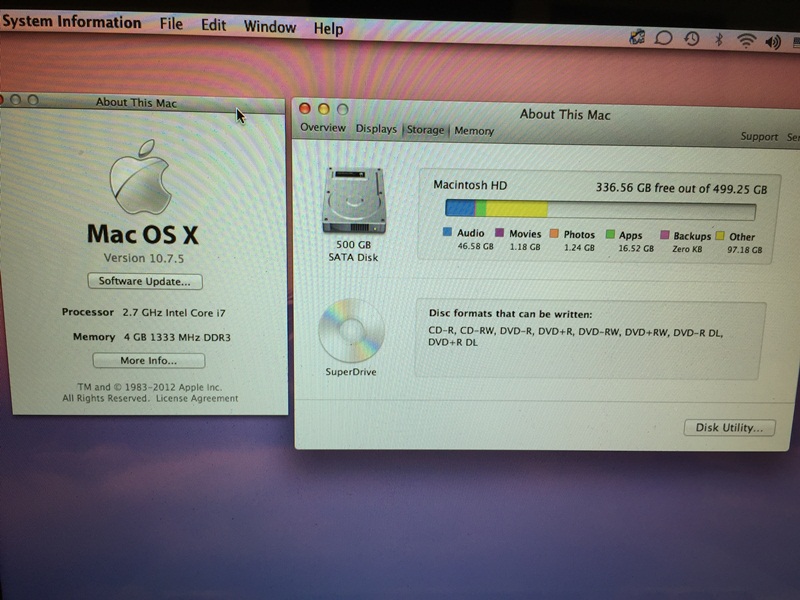Open the System Information menu
800x600 pixels.
(x=71, y=21)
